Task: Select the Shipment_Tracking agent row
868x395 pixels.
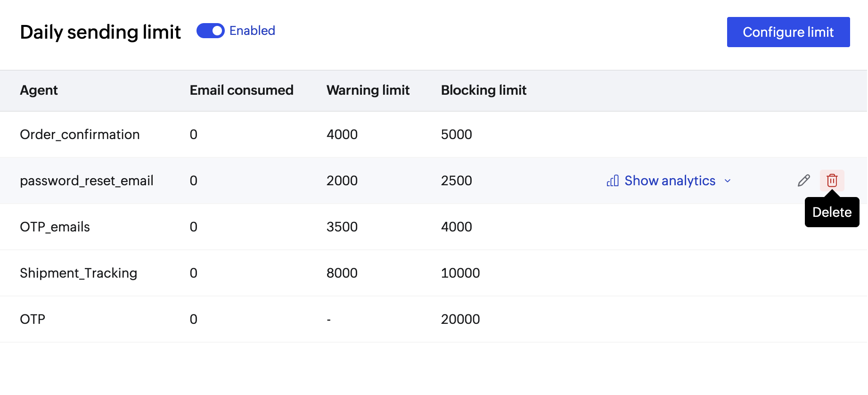Action: click(78, 273)
